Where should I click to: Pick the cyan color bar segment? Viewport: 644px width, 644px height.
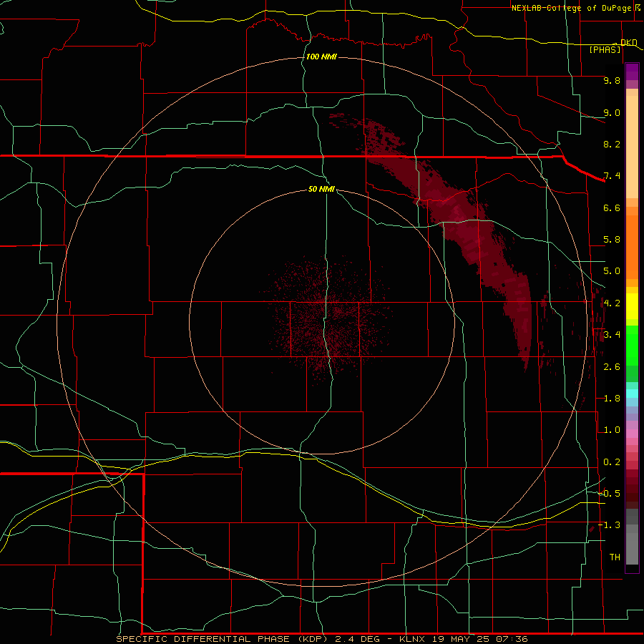pos(632,394)
